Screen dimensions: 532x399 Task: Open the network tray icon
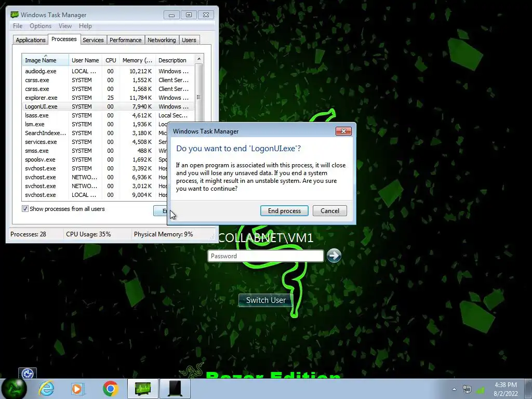(x=467, y=390)
